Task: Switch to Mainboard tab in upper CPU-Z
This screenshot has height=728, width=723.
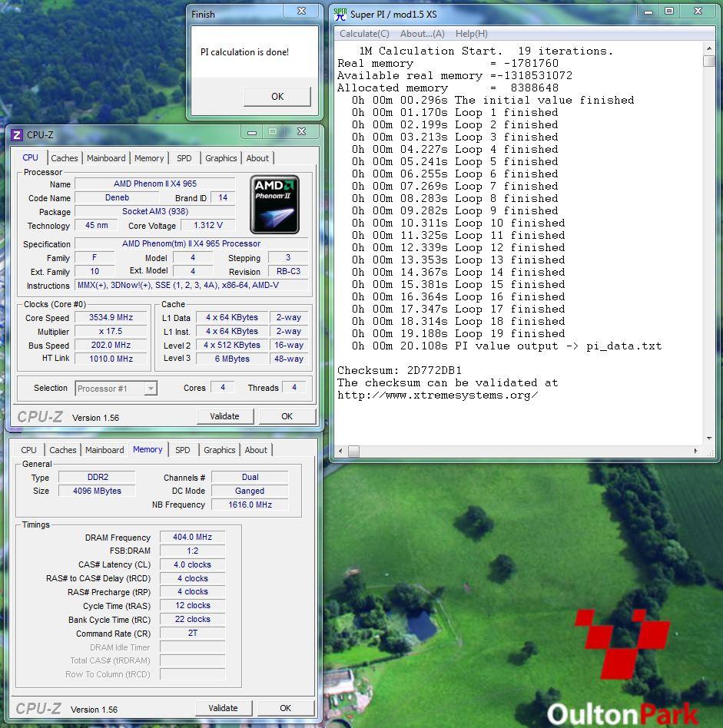Action: click(x=106, y=158)
